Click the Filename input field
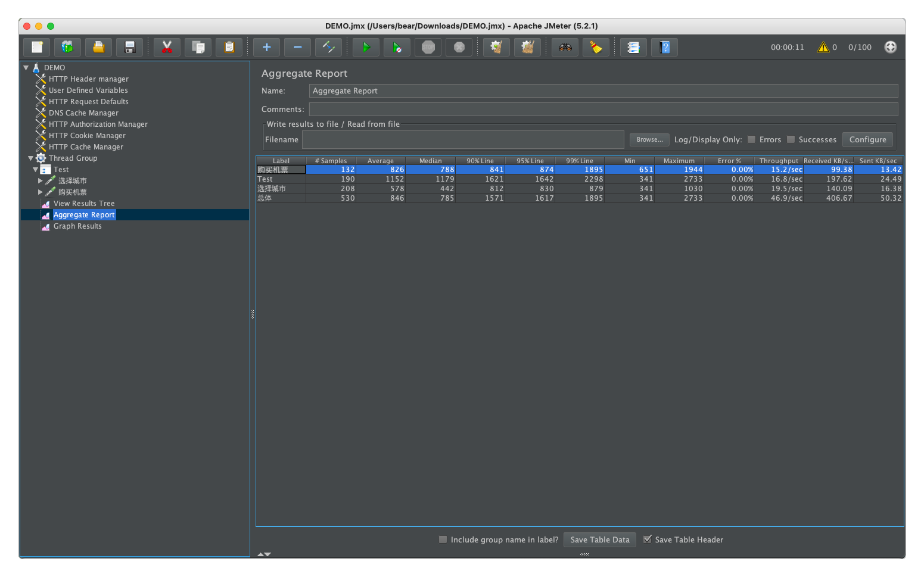The image size is (924, 577). pyautogui.click(x=463, y=139)
